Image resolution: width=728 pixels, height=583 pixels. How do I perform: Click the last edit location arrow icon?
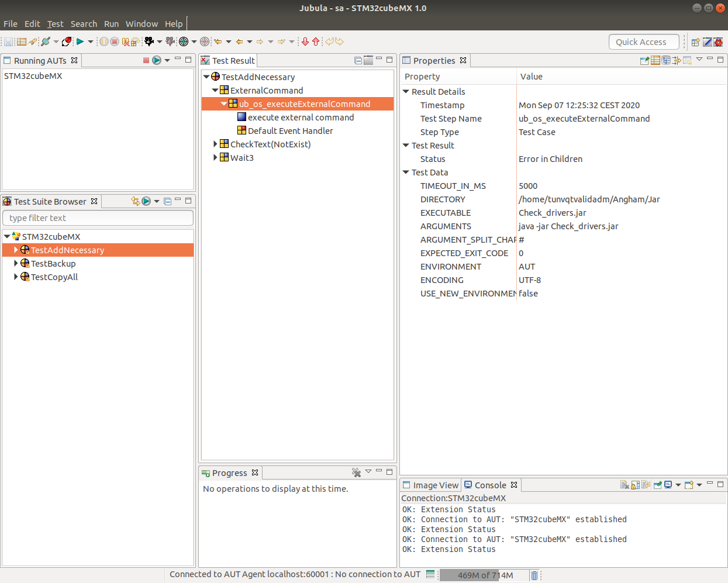(x=218, y=42)
